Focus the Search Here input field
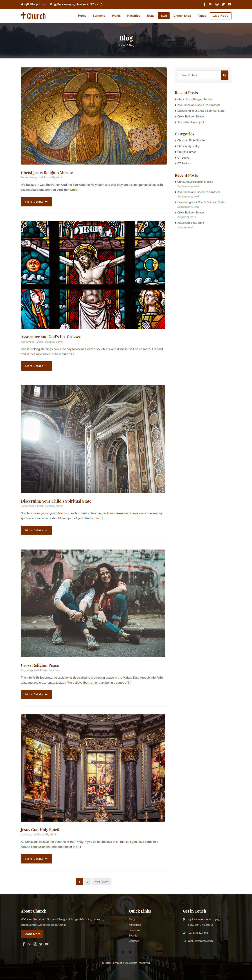252x980 pixels. click(199, 75)
